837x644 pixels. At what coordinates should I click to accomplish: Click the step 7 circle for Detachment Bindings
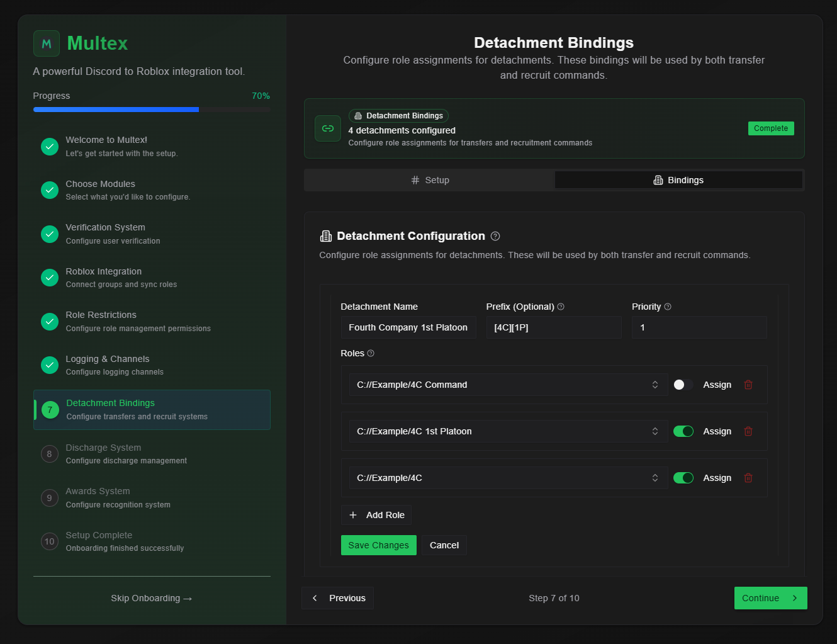click(50, 410)
